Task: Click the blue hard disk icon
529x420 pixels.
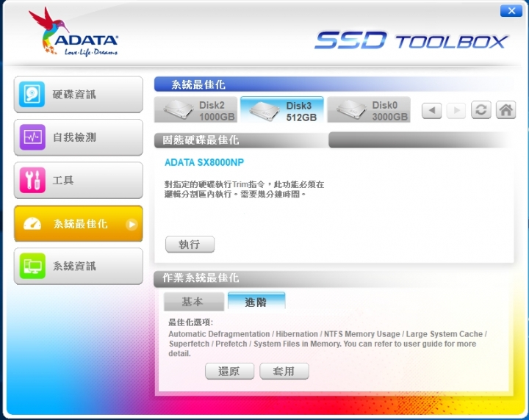Action: pyautogui.click(x=32, y=94)
